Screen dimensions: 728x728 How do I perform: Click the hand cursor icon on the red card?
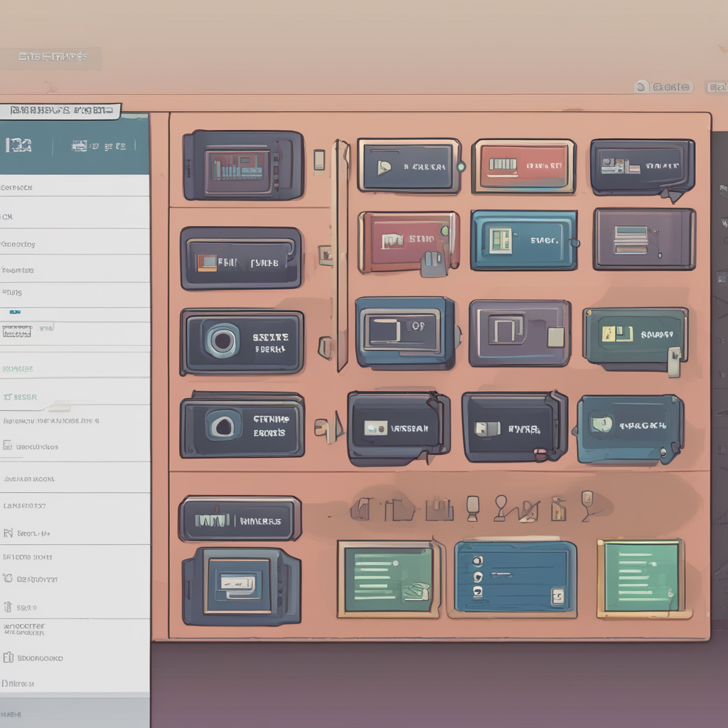434,264
